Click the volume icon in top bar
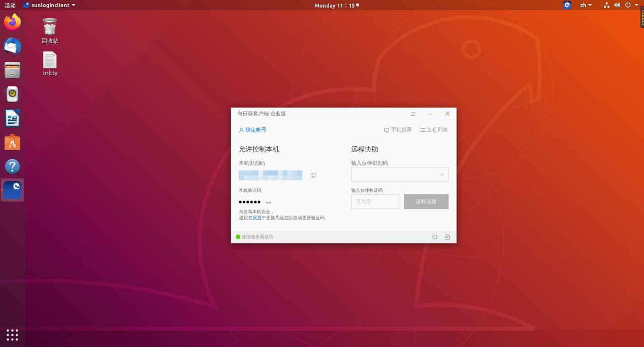Screen dimensions: 644x347 (617, 5)
